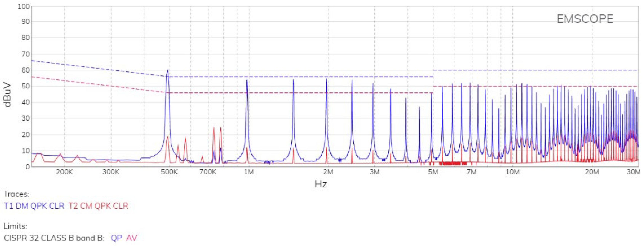Click the EMSCOPE watermark text
Image resolution: width=644 pixels, height=246 pixels.
(x=585, y=19)
